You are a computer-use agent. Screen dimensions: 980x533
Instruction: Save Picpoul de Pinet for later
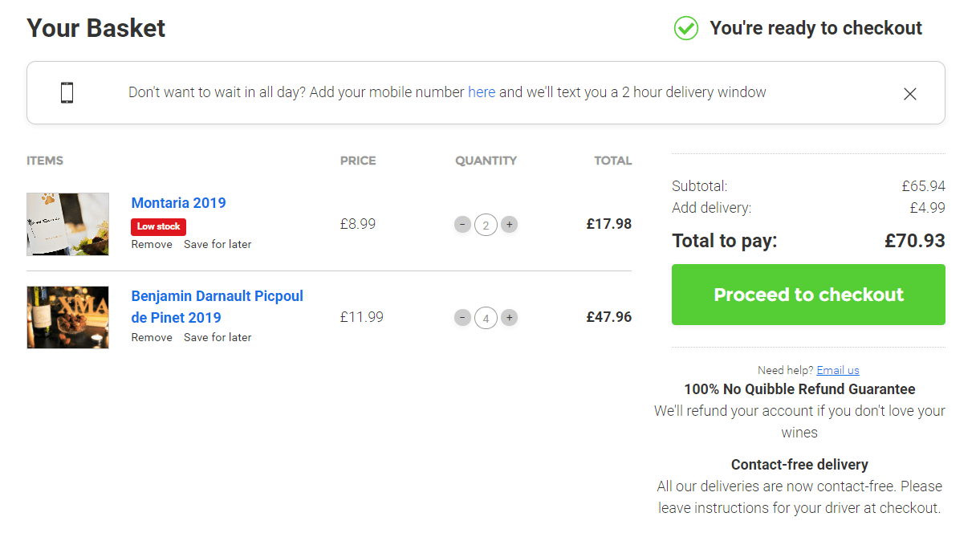218,337
